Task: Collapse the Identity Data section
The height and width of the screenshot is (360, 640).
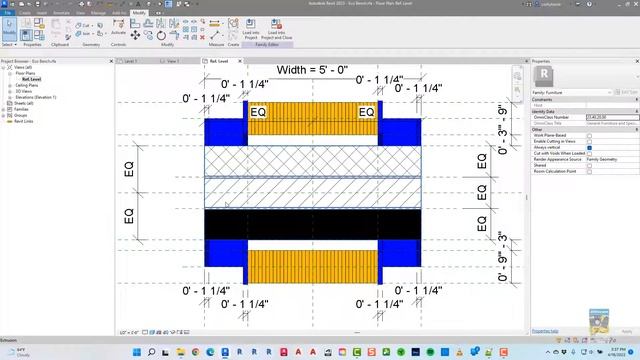Action: point(636,111)
